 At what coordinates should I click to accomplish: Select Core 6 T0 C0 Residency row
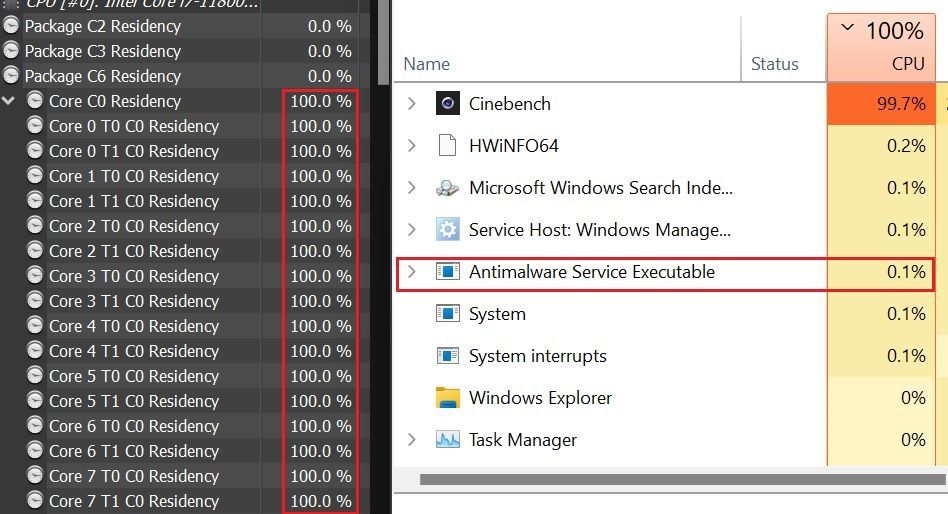click(186, 426)
